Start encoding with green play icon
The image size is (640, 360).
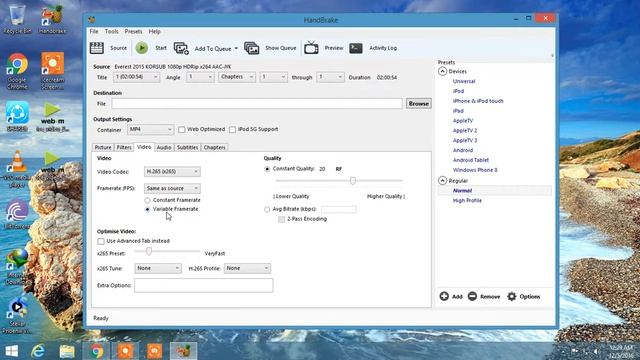142,48
